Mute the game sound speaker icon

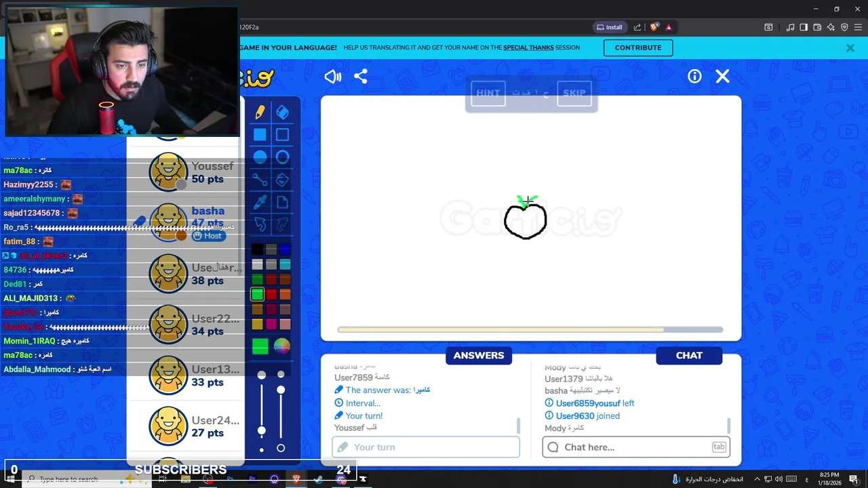[x=332, y=77]
